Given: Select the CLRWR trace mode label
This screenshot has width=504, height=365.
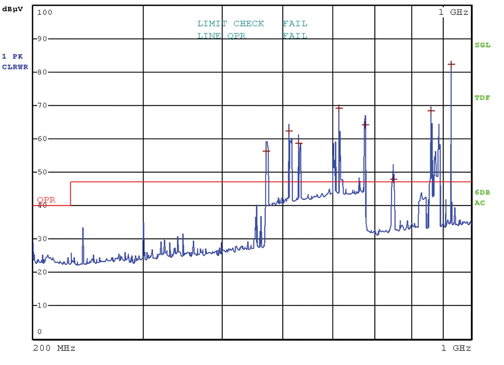Looking at the screenshot, I should pyautogui.click(x=15, y=67).
